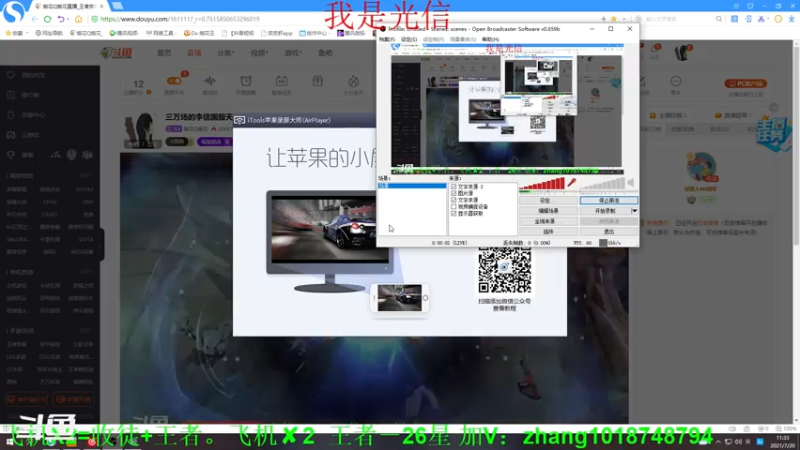Click the AirPlayer icon in iTools title bar
This screenshot has height=450, width=800.
(x=240, y=120)
